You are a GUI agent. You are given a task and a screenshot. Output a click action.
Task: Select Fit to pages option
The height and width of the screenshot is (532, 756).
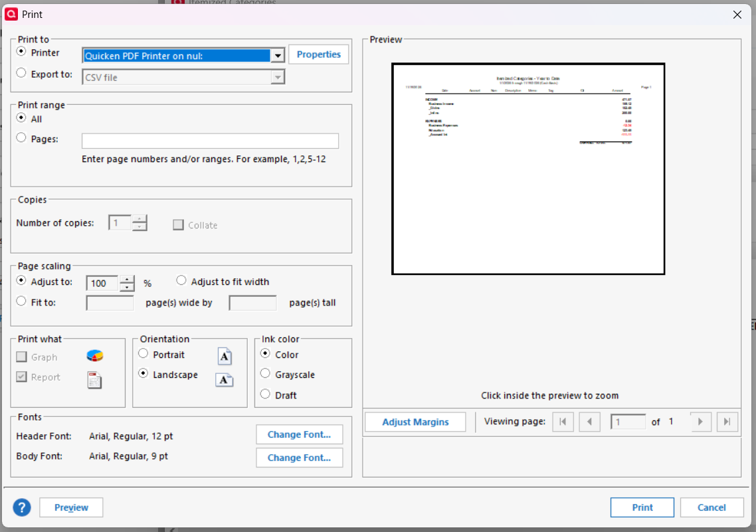point(21,301)
